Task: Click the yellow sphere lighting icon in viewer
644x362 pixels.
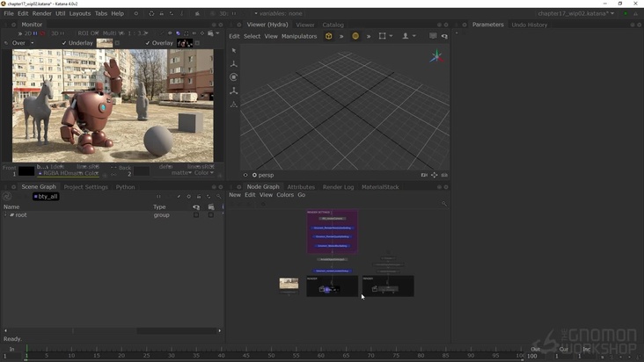Action: [355, 36]
